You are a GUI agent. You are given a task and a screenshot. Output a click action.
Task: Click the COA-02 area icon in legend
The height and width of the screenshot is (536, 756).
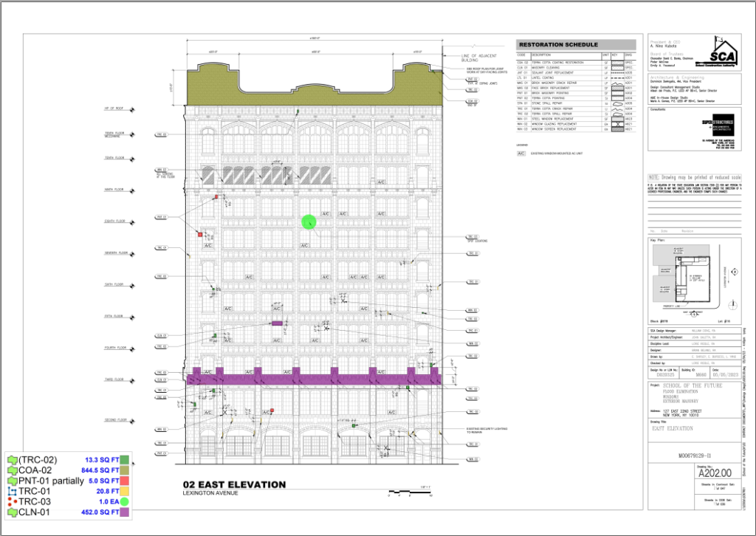[12, 470]
